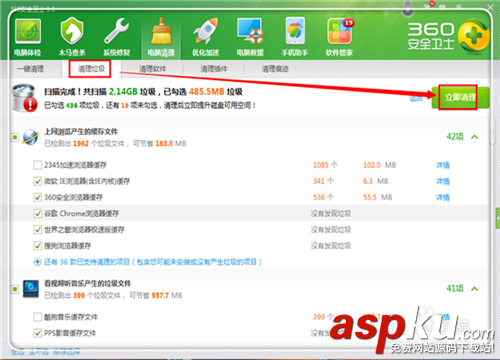This screenshot has height=360, width=500.
Task: Select 电脑清理 broom icon
Action: (x=161, y=31)
